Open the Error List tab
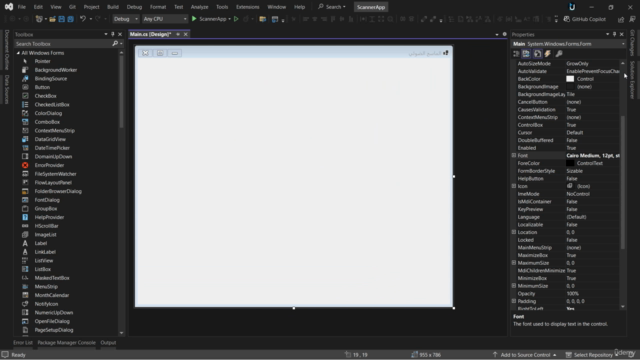 pyautogui.click(x=23, y=343)
